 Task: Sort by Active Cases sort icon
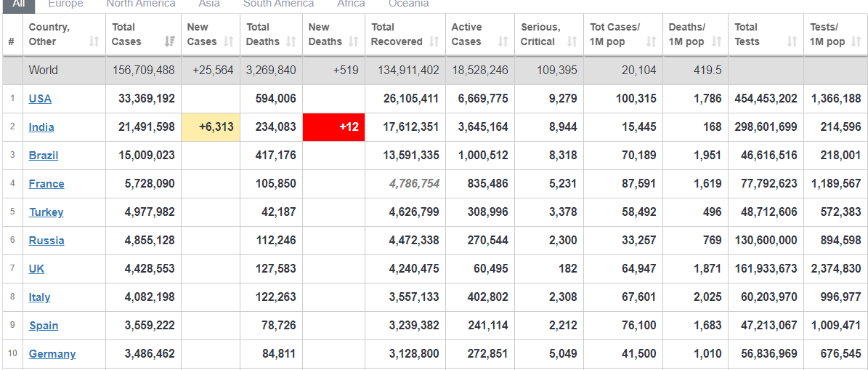point(503,41)
